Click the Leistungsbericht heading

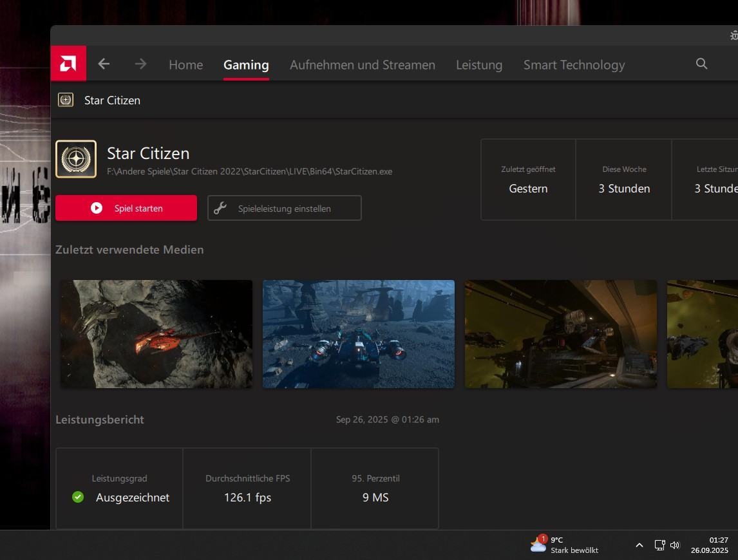pos(100,419)
